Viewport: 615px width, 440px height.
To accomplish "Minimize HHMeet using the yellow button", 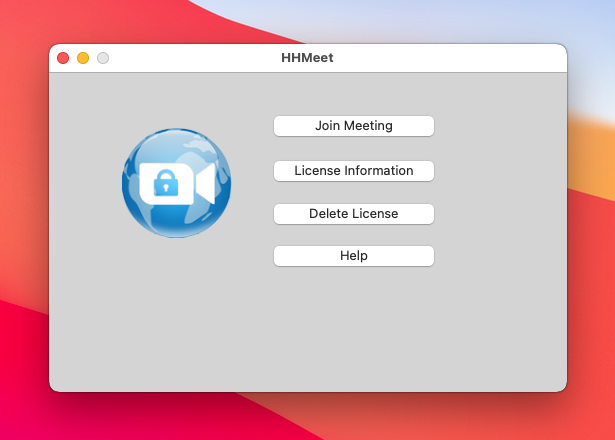I will 83,58.
